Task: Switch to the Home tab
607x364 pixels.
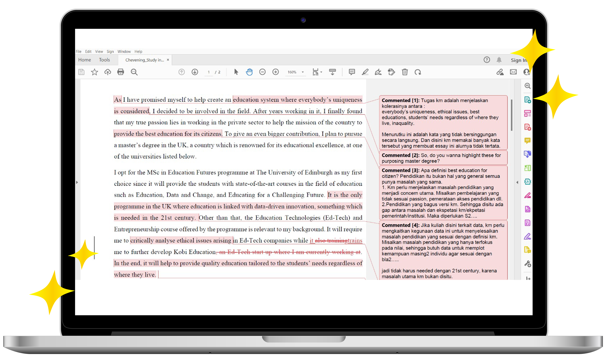Action: tap(85, 60)
